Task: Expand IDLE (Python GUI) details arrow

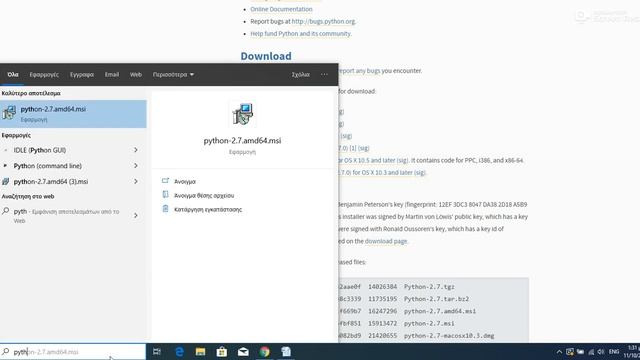Action: point(136,150)
